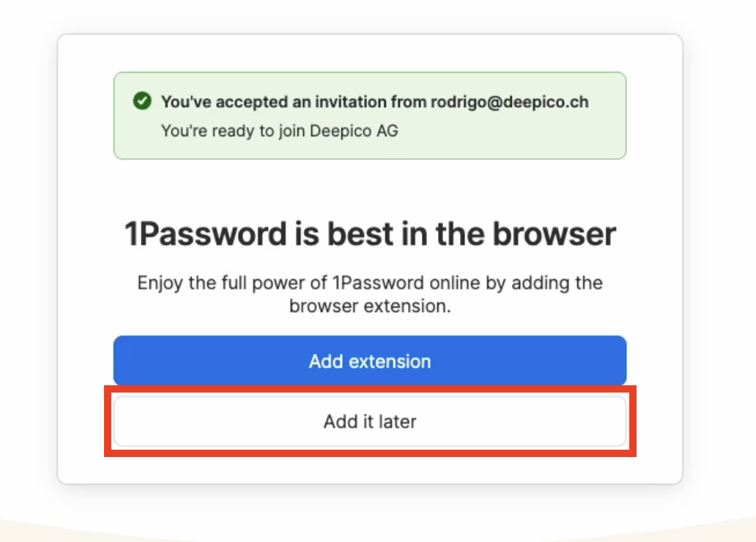The height and width of the screenshot is (542, 756).
Task: Click the "1Password is best in the browser" heading
Action: point(369,234)
